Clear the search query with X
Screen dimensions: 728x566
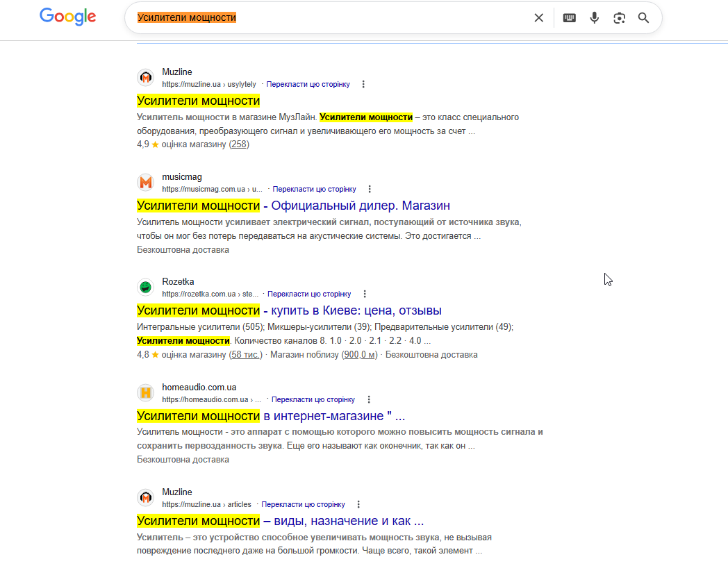click(538, 17)
